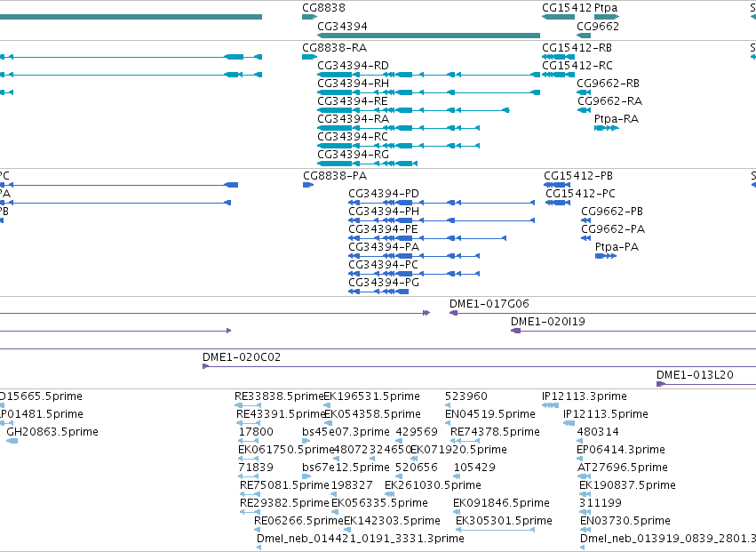The height and width of the screenshot is (552, 756).
Task: Click EST EK190837.5prime
Action: point(627,485)
